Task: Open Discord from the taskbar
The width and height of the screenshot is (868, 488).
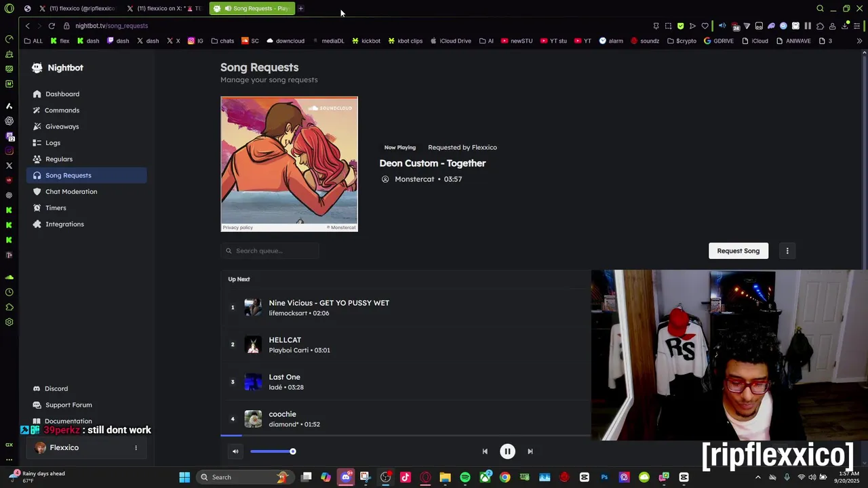Action: [346, 477]
